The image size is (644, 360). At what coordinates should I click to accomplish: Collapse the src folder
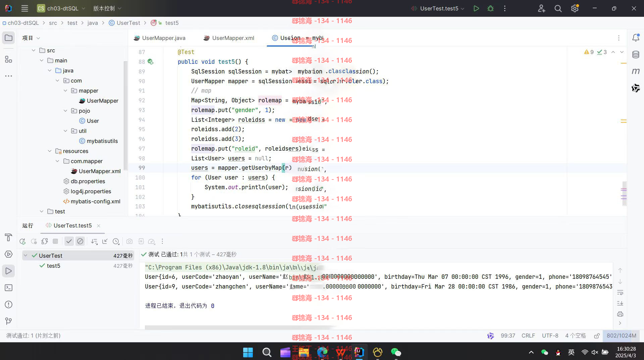33,50
